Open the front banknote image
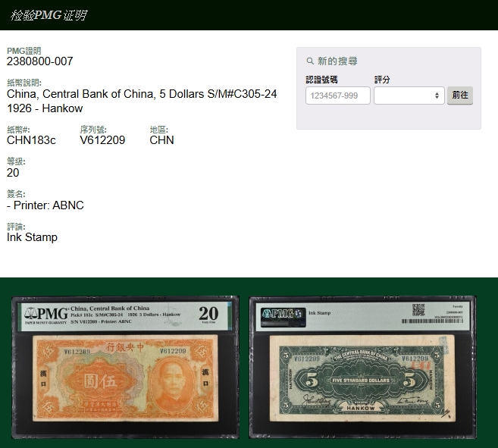 pos(126,367)
